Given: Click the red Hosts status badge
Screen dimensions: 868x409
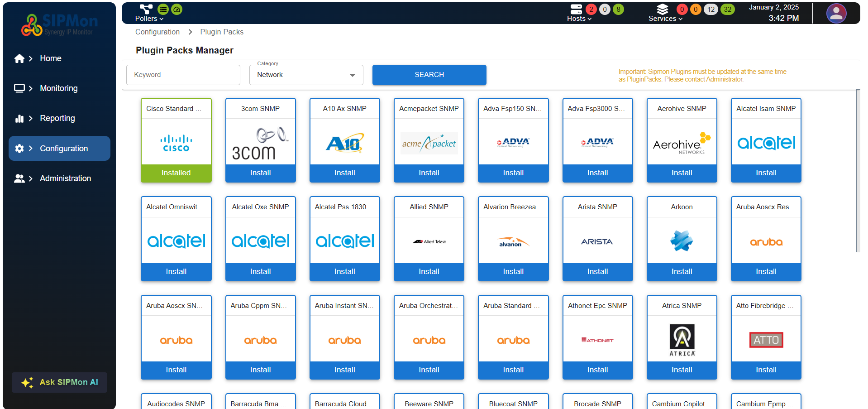Looking at the screenshot, I should 591,9.
